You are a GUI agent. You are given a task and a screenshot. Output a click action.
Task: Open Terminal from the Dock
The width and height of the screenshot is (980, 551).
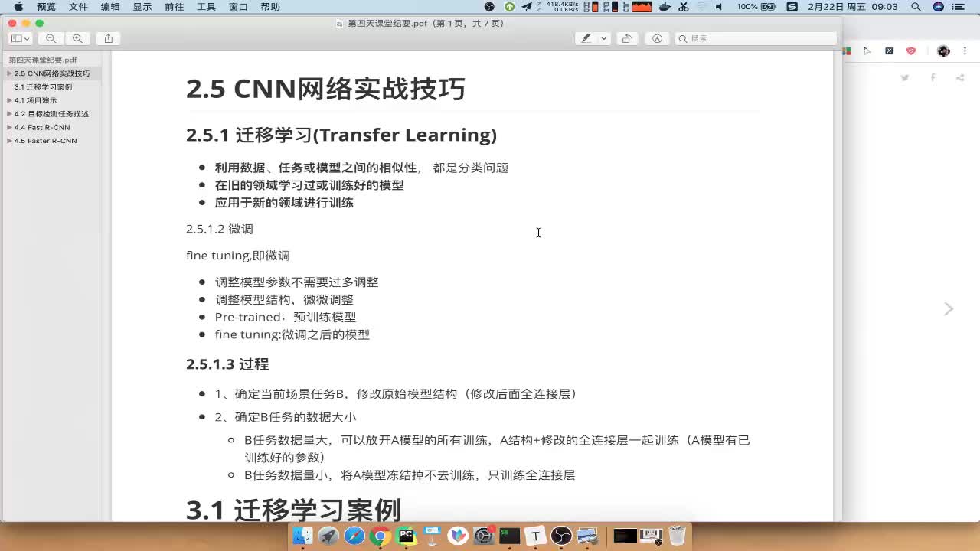click(510, 536)
